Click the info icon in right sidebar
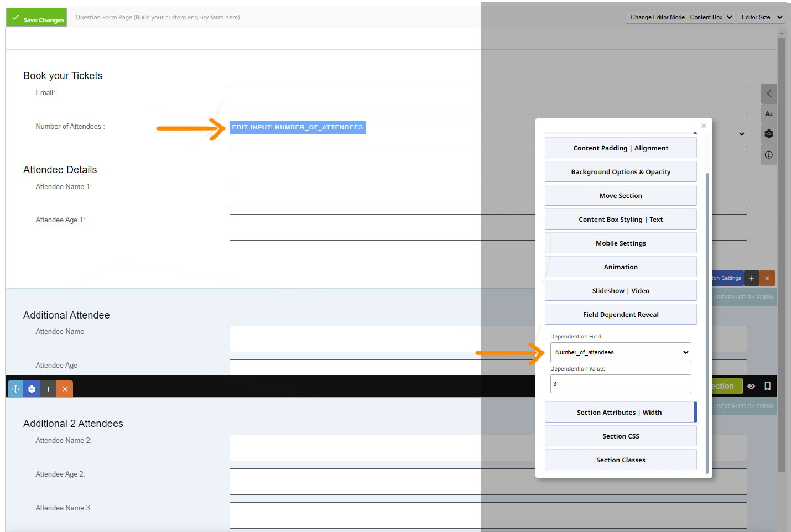 (768, 155)
